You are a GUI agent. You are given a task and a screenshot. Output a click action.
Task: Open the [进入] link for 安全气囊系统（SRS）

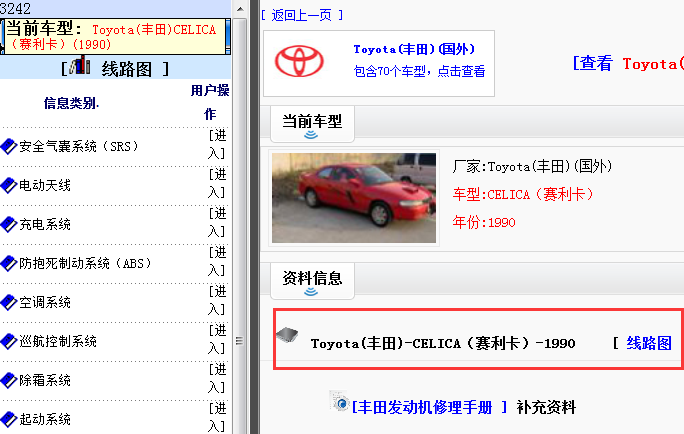[x=217, y=144]
